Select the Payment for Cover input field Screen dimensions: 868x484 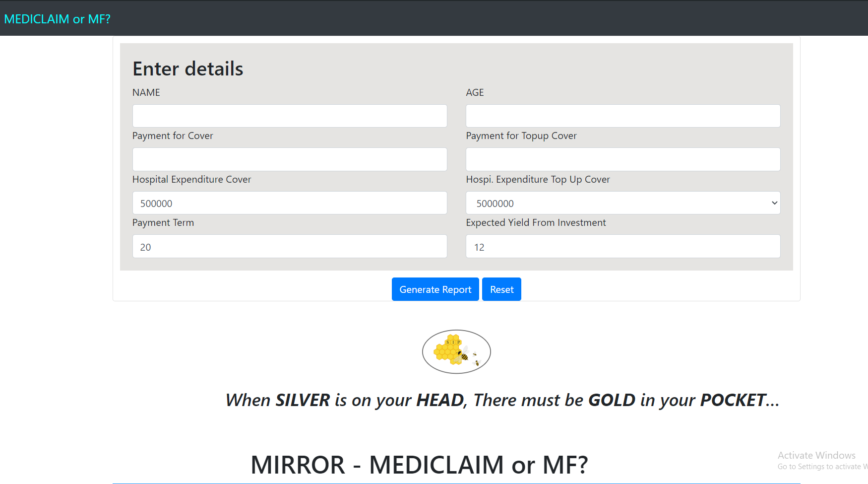[289, 159]
